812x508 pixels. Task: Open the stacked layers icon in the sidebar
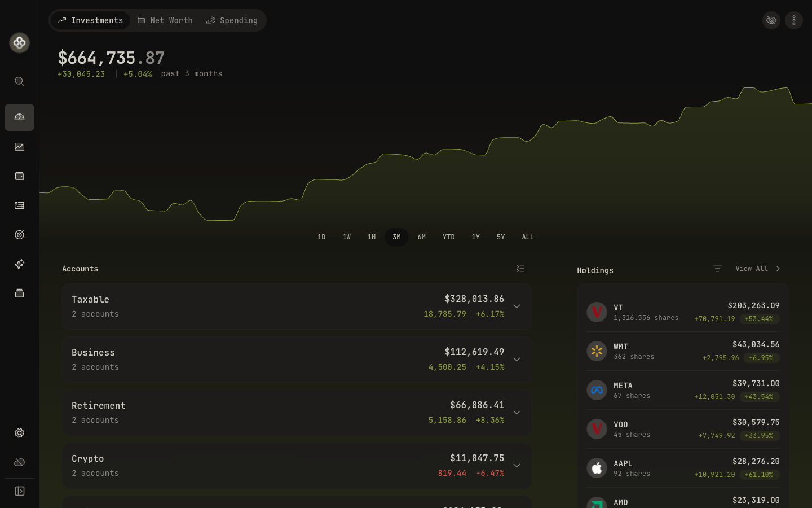tap(19, 294)
